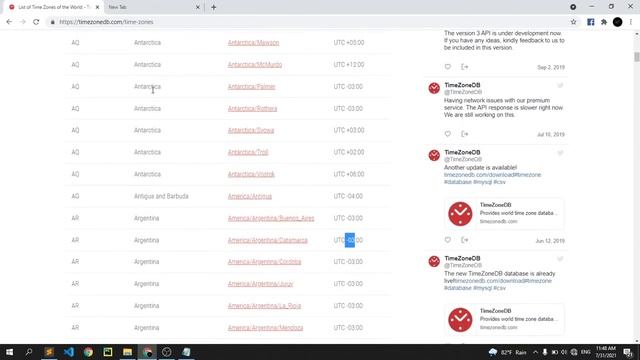
Task: Share the Jun 12, 2019 tweet
Action: coord(464,240)
